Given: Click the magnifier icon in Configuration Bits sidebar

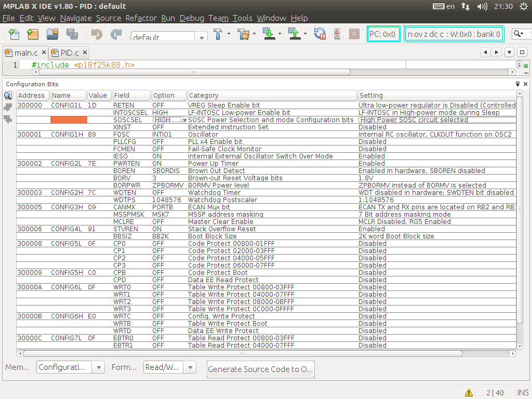Looking at the screenshot, I should (8, 96).
